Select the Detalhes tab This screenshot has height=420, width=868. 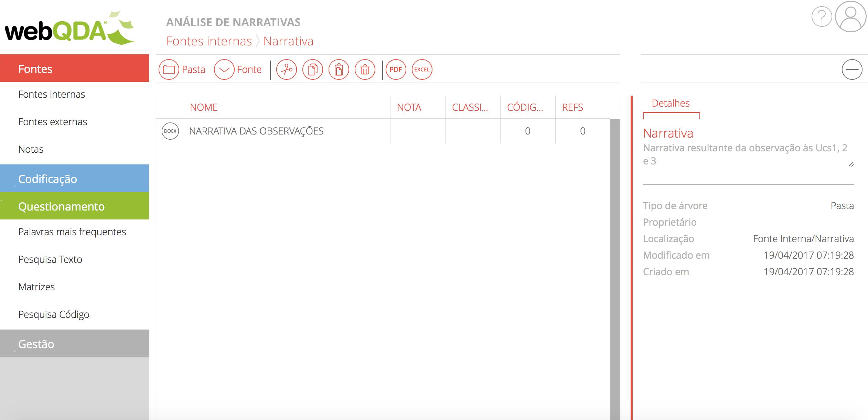[671, 103]
